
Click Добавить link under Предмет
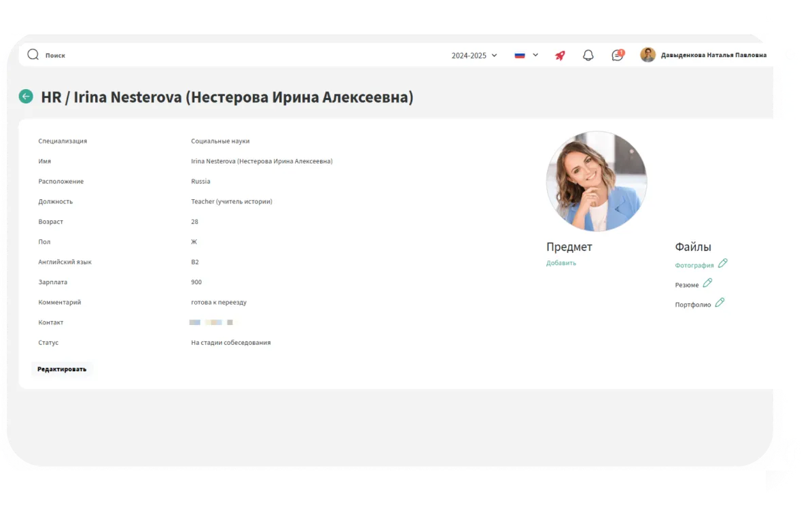pos(561,263)
